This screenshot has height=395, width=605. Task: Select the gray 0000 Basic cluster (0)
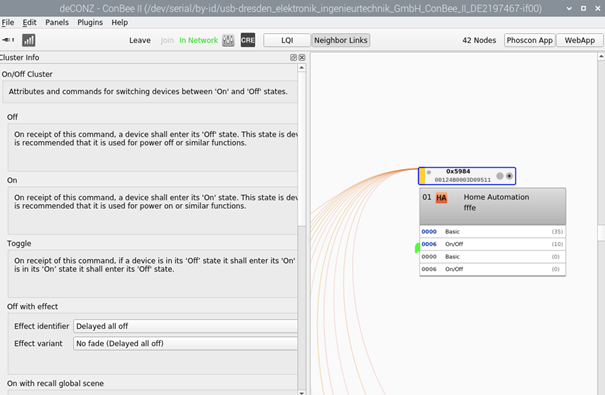(492, 257)
